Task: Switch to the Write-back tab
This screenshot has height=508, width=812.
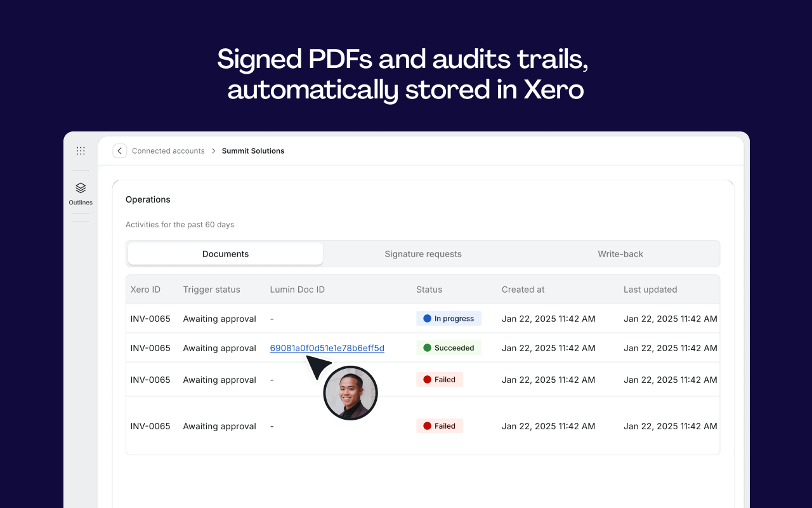Action: coord(620,254)
